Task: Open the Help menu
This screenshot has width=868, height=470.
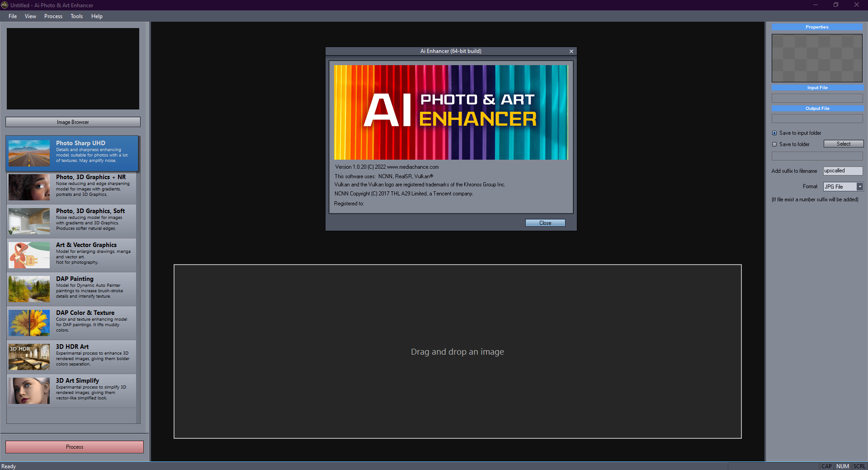Action: [97, 16]
